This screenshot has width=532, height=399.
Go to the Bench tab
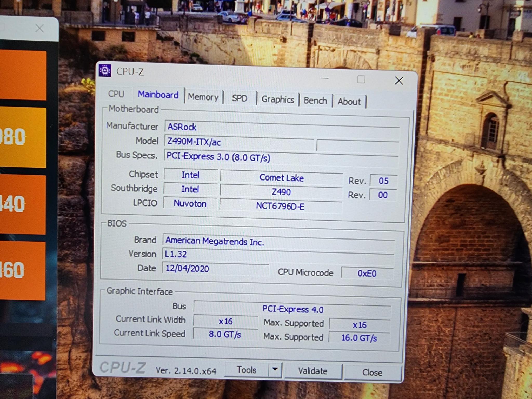click(315, 101)
